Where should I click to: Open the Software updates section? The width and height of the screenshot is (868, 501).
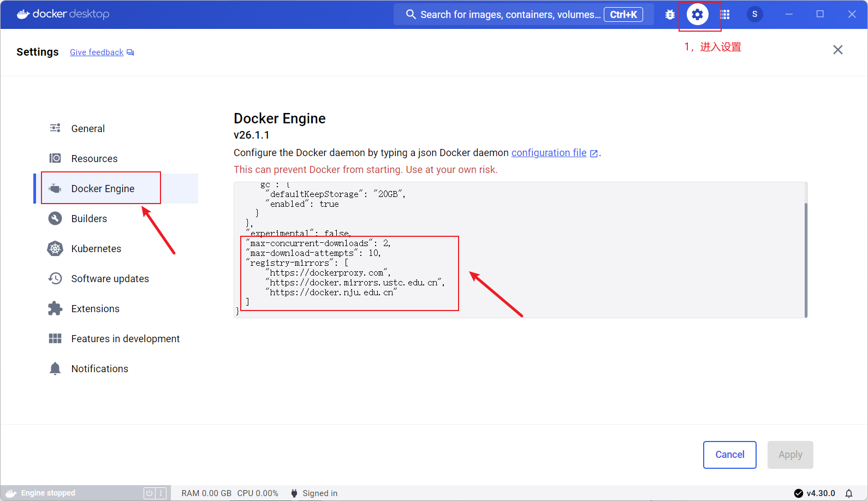click(110, 279)
